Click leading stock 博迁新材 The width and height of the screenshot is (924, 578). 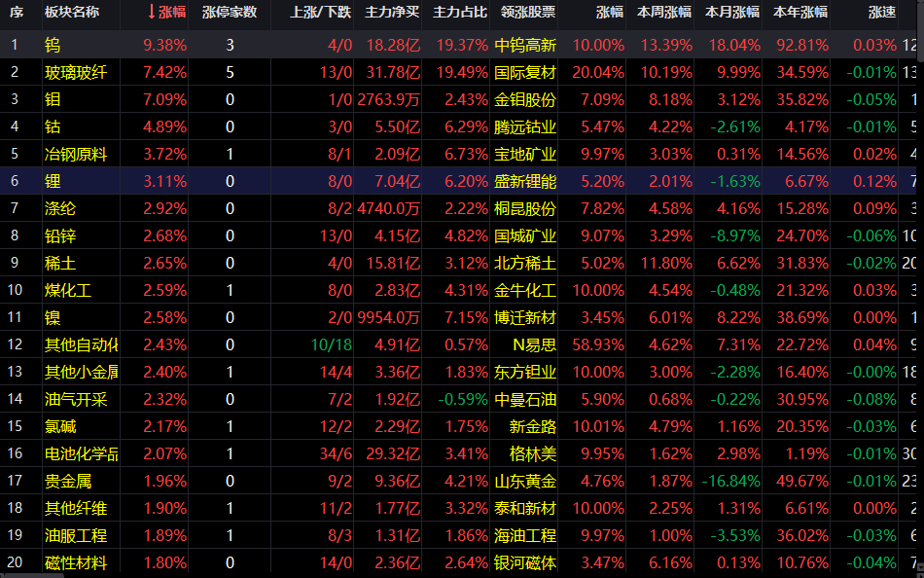tap(525, 317)
